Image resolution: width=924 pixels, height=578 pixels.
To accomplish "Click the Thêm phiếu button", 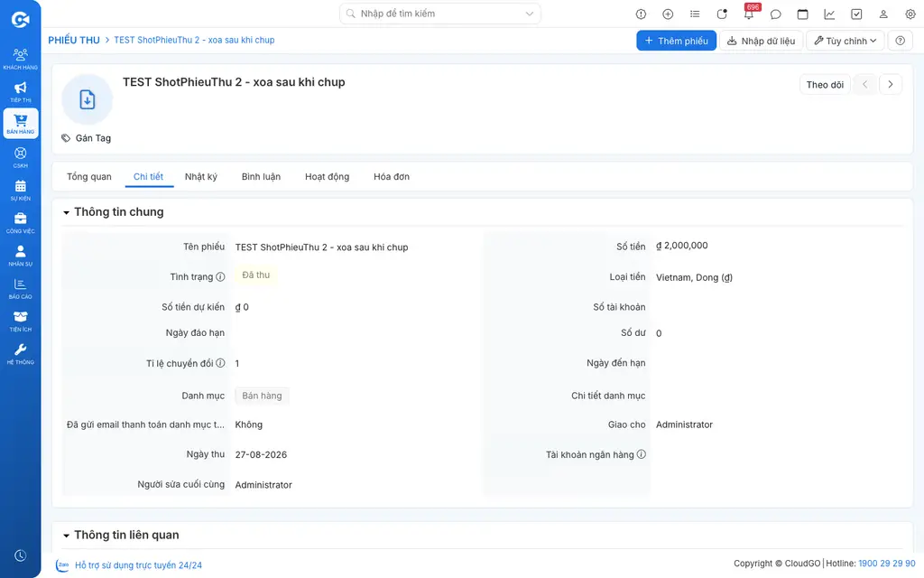I will [676, 41].
